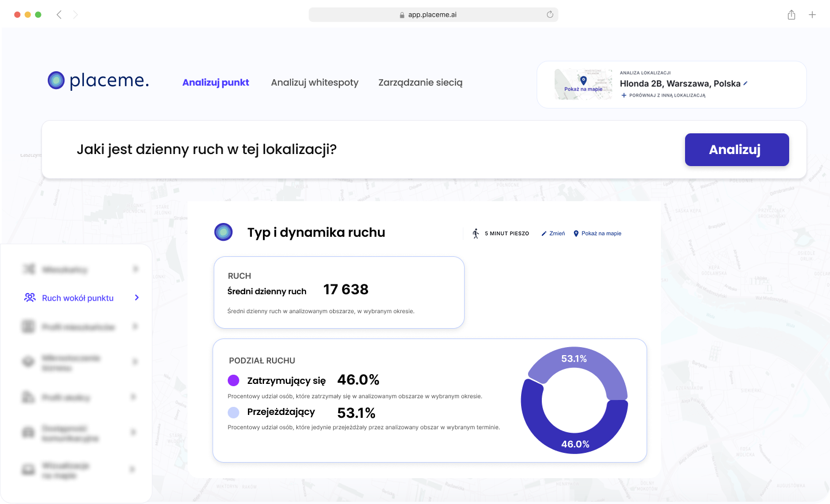
Task: Click the walking pedestrian icon
Action: click(x=476, y=233)
